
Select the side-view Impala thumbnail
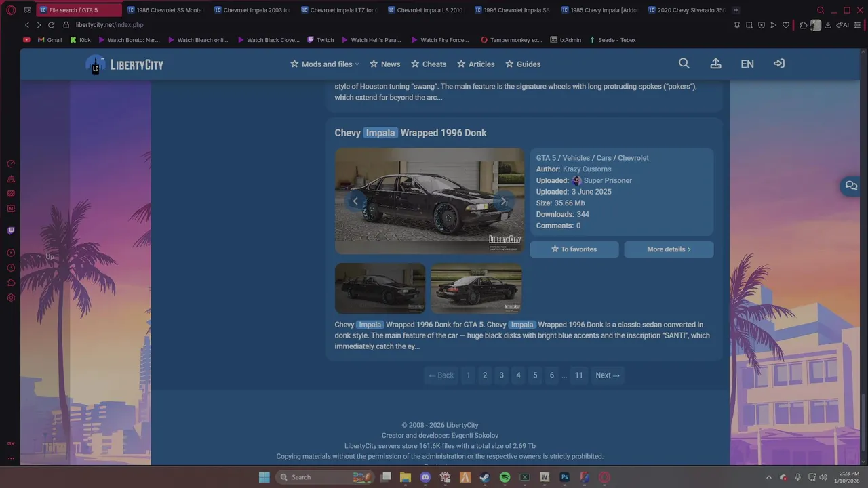380,288
